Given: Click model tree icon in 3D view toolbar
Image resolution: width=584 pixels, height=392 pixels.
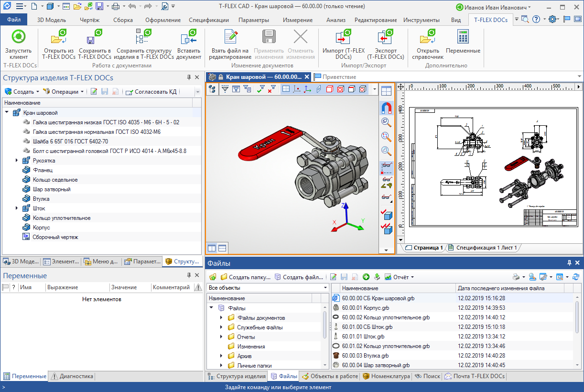Looking at the screenshot, I should click(212, 89).
